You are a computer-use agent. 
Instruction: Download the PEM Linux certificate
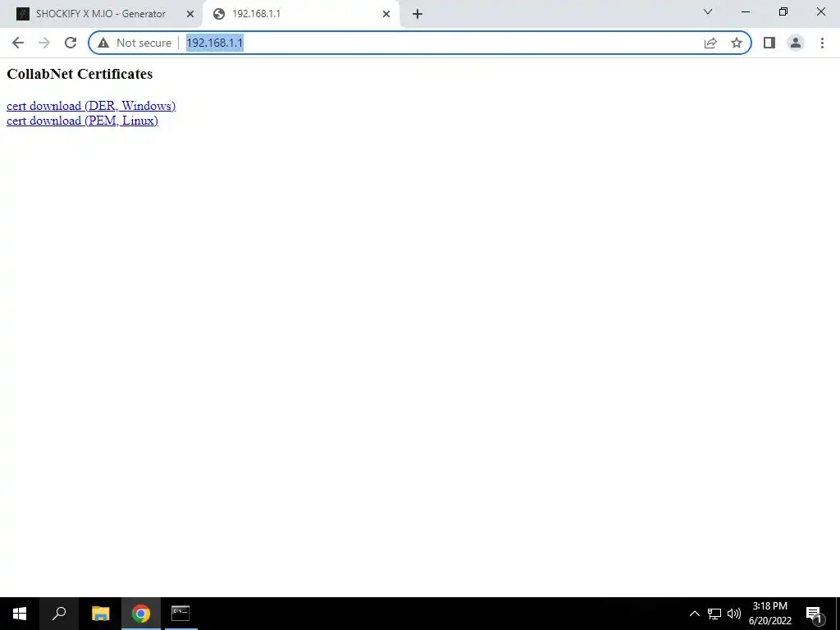[x=83, y=121]
